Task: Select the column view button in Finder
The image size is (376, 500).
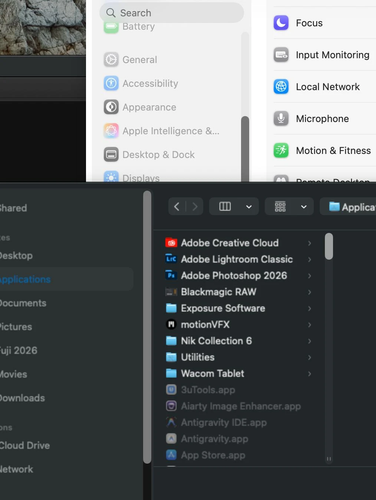Action: [225, 207]
